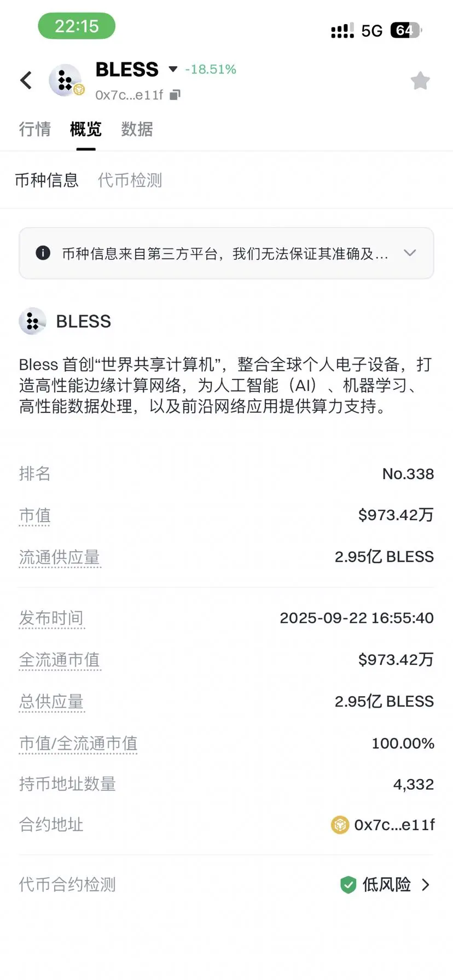Screen dimensions: 453x980
Task: Open the 代币检测 sub-tab
Action: point(130,180)
